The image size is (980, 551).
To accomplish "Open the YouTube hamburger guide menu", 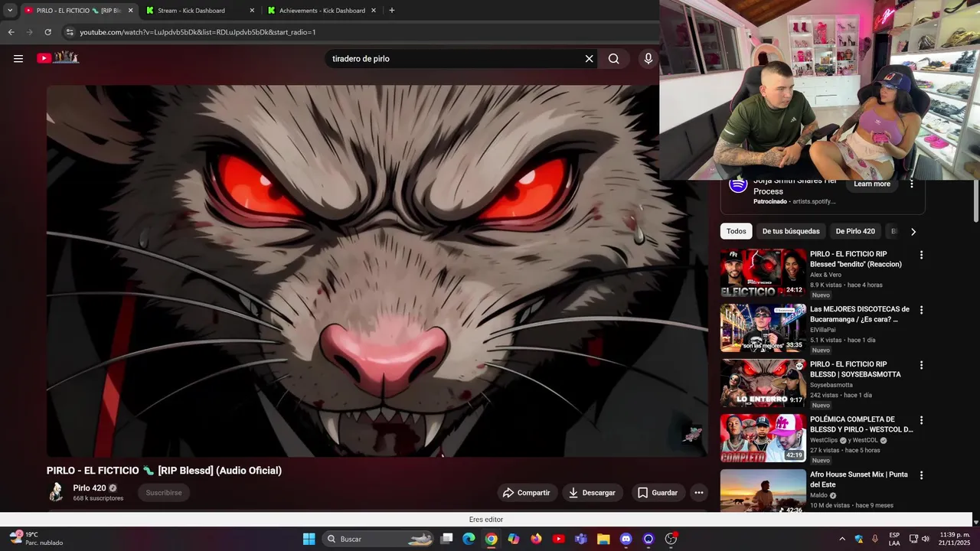I will [x=18, y=58].
